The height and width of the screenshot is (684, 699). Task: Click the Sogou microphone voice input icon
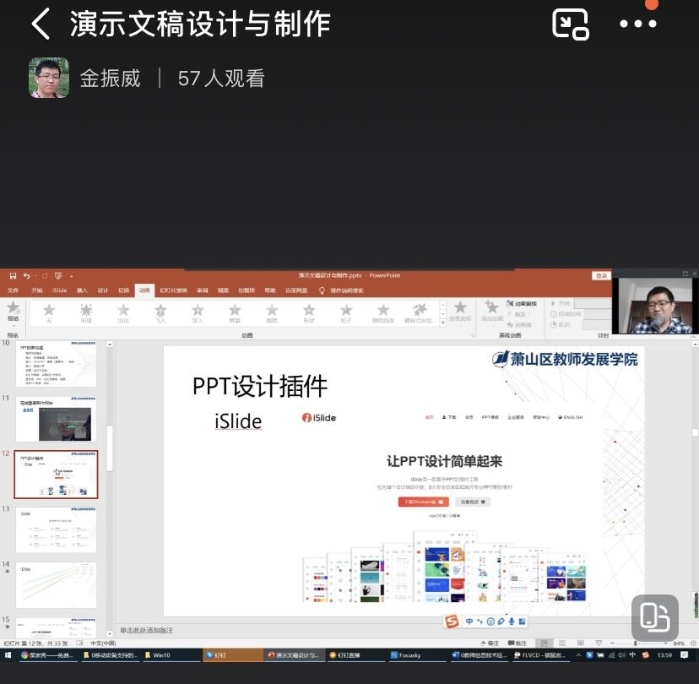512,621
